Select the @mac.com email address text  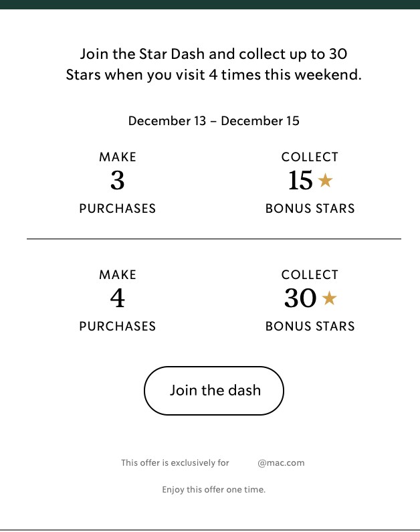tap(281, 463)
